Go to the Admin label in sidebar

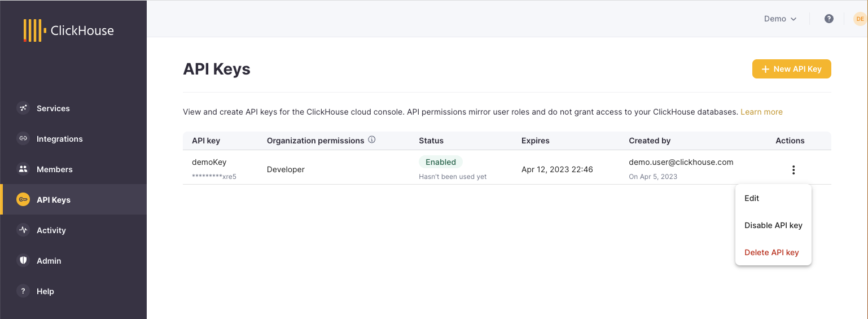tap(49, 261)
